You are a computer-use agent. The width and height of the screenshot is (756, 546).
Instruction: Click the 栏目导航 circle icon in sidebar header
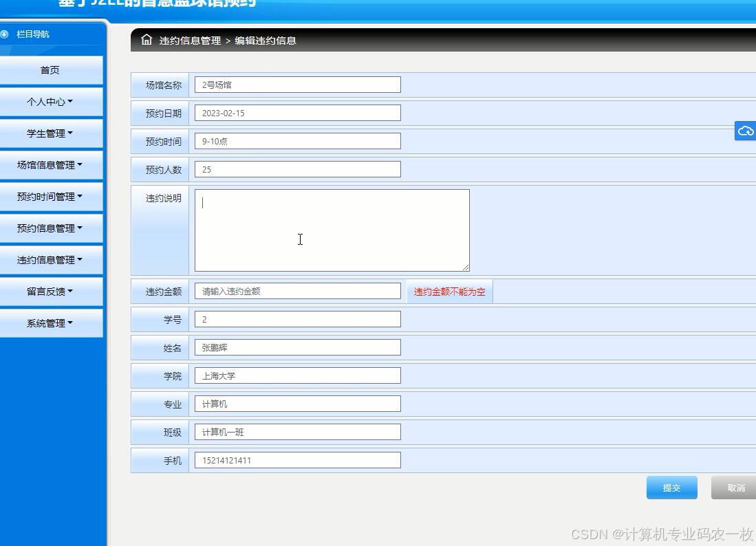pos(7,34)
